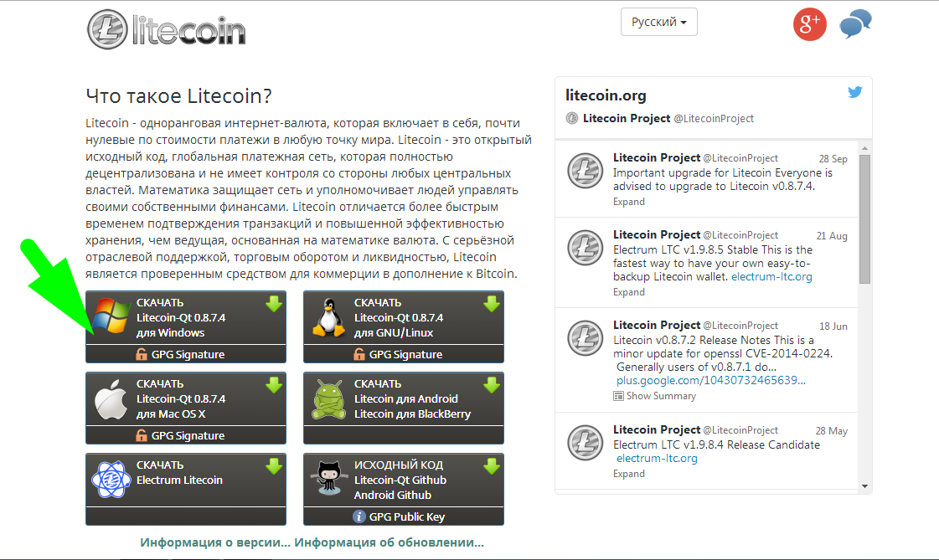Screen dimensions: 939x560
Task: Open the electrum-ltc.org link in 21 Aug tweet
Action: (x=771, y=277)
